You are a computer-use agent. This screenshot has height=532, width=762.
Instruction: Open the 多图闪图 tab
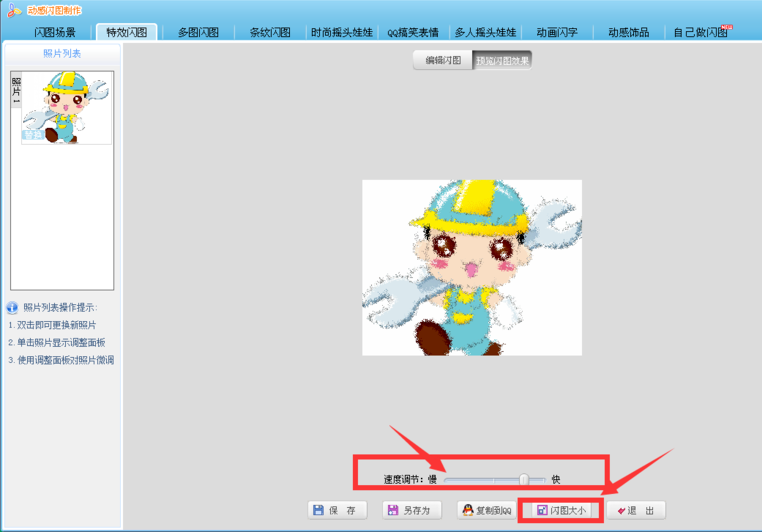(198, 33)
